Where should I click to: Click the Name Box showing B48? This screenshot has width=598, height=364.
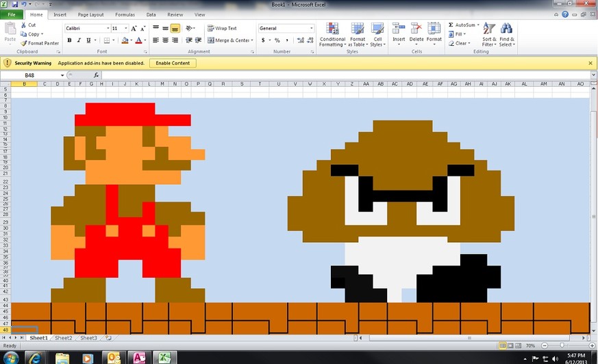point(29,75)
